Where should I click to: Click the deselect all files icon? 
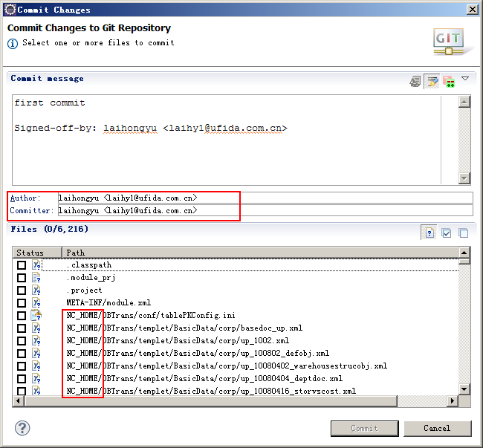click(463, 233)
